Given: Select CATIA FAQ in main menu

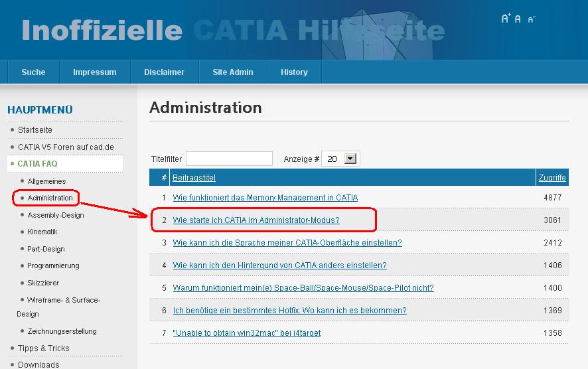Looking at the screenshot, I should pyautogui.click(x=38, y=164).
